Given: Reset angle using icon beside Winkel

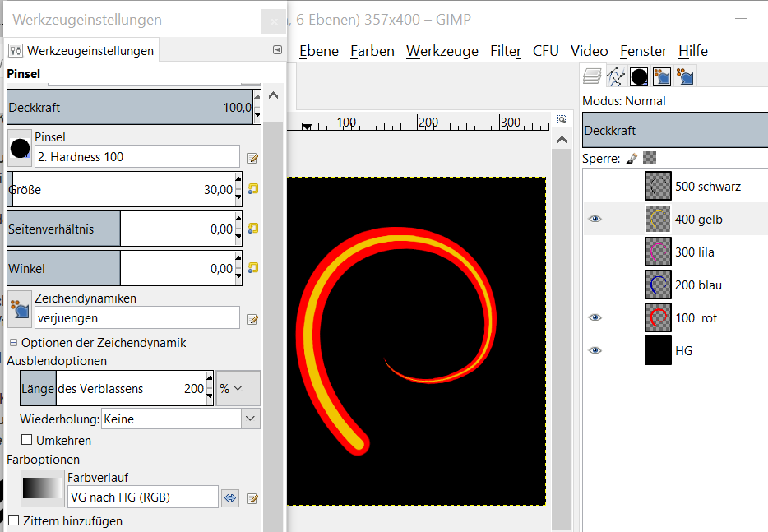Looking at the screenshot, I should click(253, 268).
